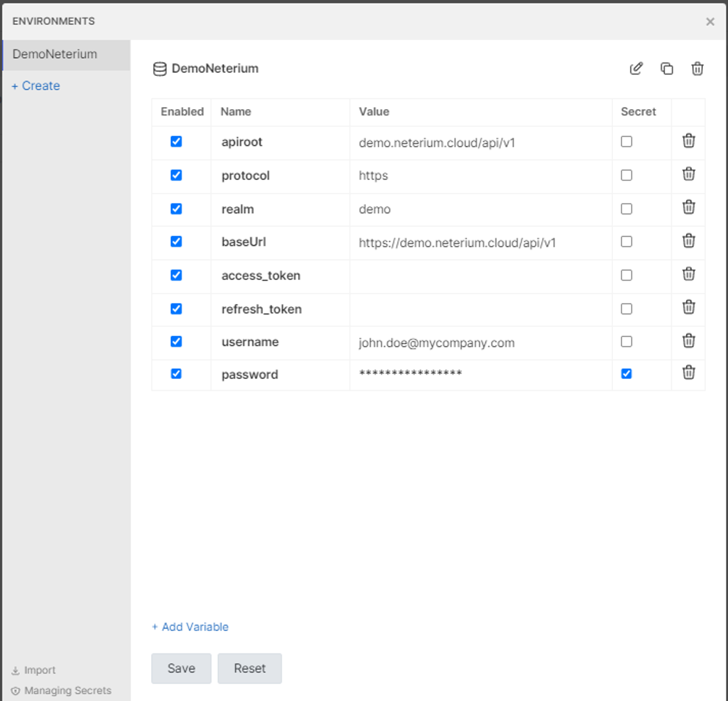This screenshot has height=701, width=728.
Task: Uncheck the Enabled box for protocol
Action: 176,175
